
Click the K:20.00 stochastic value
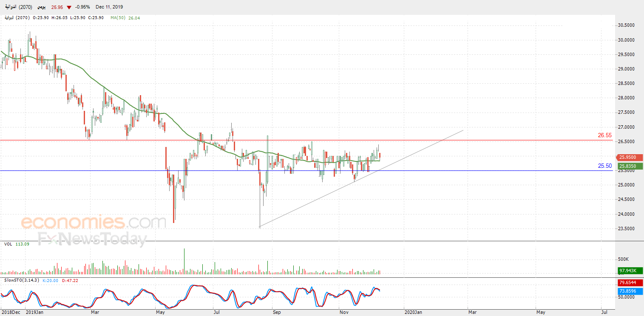(x=51, y=280)
